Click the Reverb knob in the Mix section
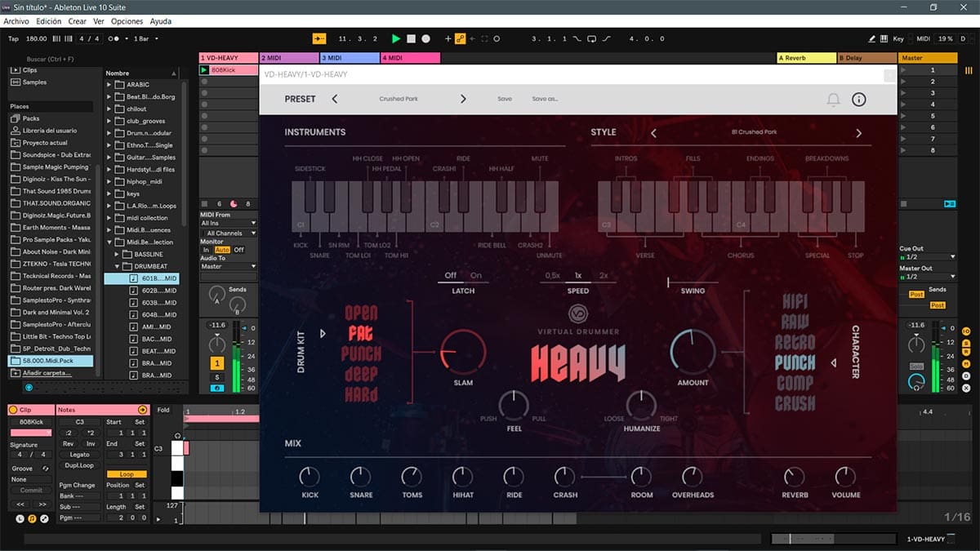The image size is (980, 551). pos(794,477)
